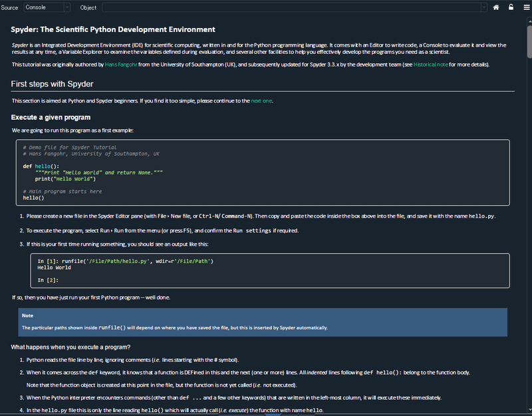
Task: Open the Historical note link
Action: coord(430,65)
